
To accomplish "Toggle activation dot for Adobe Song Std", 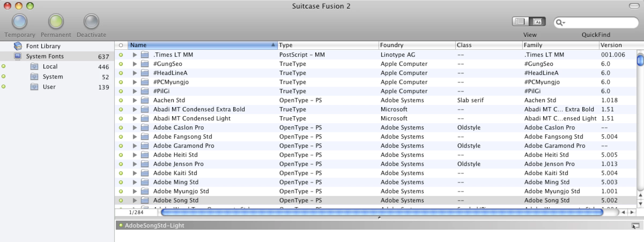I will click(121, 201).
